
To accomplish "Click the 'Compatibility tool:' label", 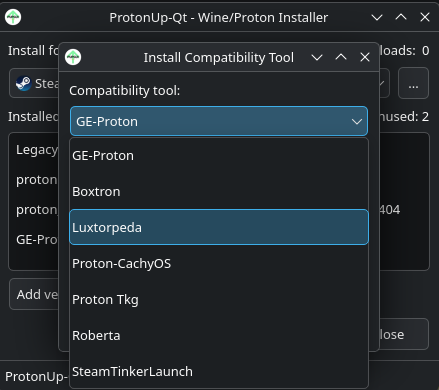I will [x=125, y=90].
